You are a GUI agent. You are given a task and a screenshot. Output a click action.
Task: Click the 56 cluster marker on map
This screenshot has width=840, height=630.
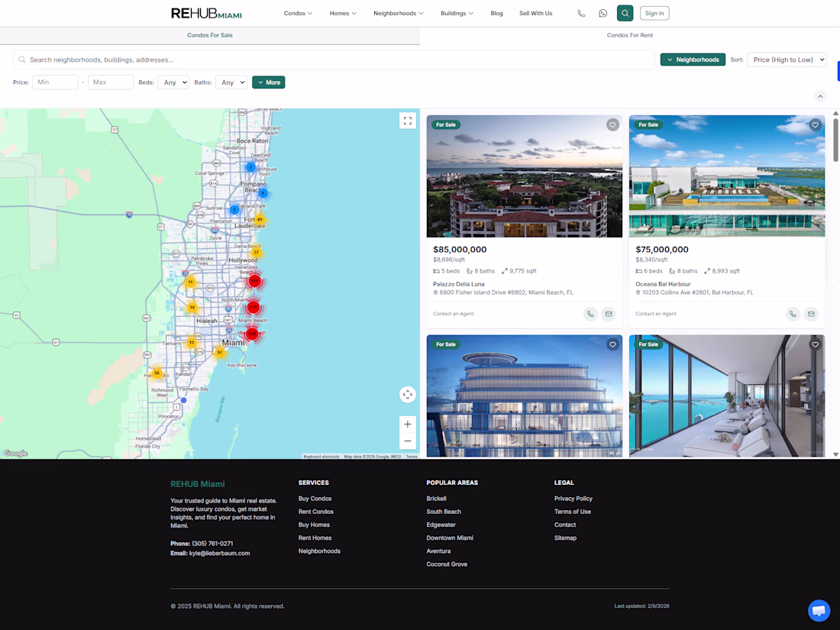157,373
